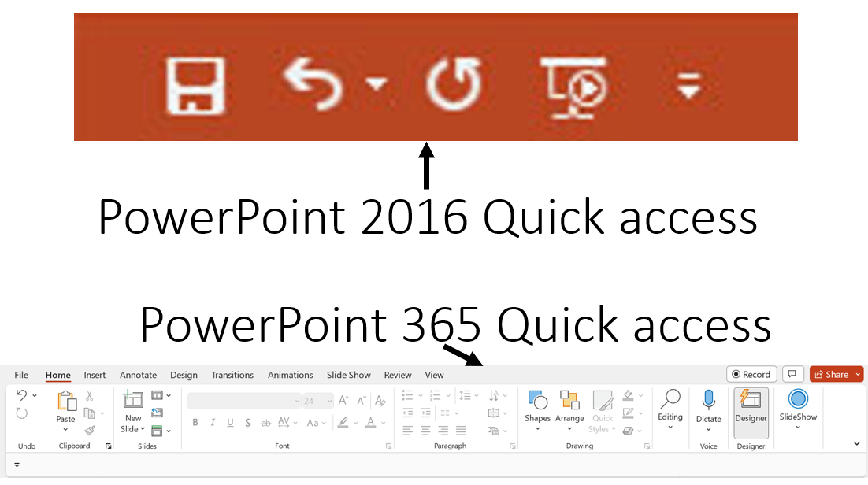Toggle Underline formatting

click(230, 423)
